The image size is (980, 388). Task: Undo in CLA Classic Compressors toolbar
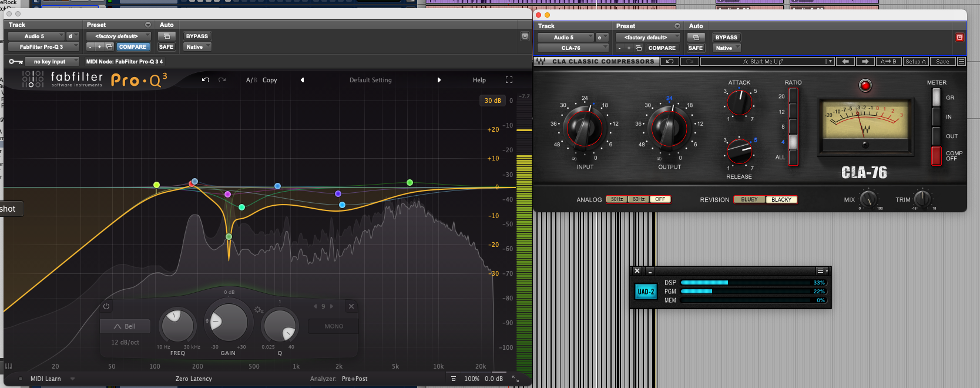(670, 61)
